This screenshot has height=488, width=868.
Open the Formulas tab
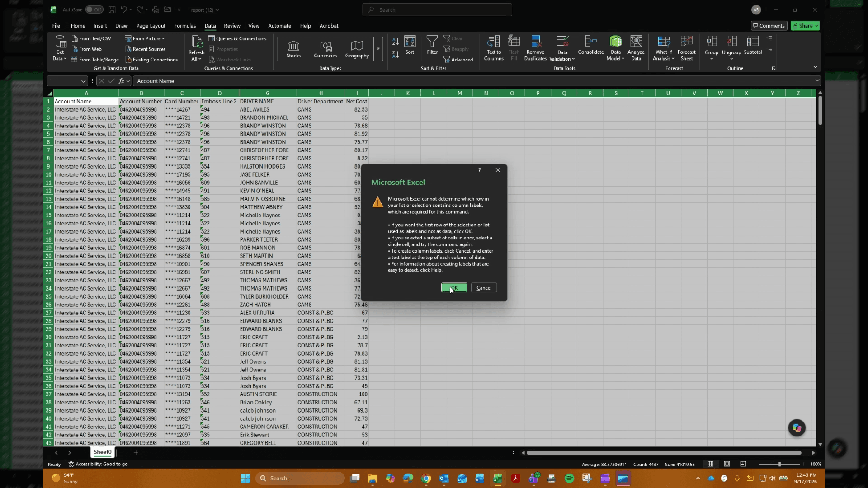tap(185, 26)
